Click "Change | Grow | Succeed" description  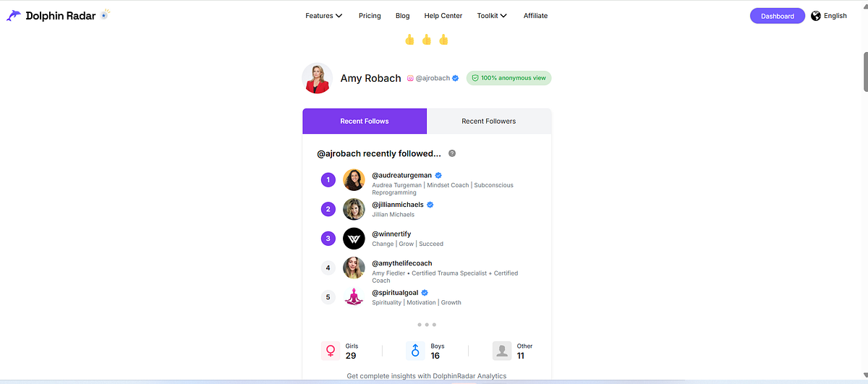click(x=408, y=244)
